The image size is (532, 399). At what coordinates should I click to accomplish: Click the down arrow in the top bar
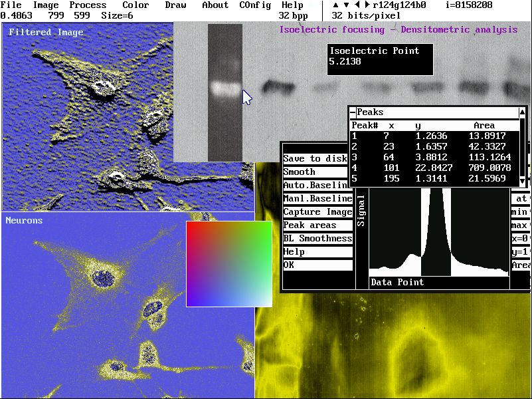[x=346, y=5]
